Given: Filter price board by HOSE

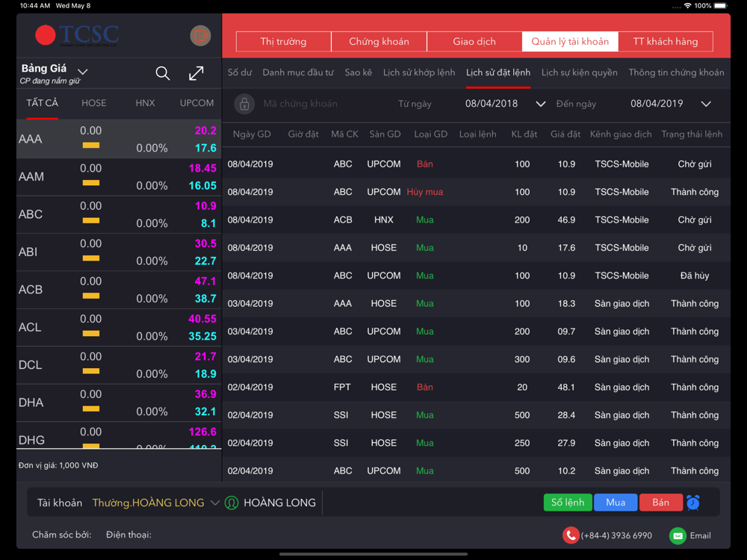Looking at the screenshot, I should [x=93, y=103].
